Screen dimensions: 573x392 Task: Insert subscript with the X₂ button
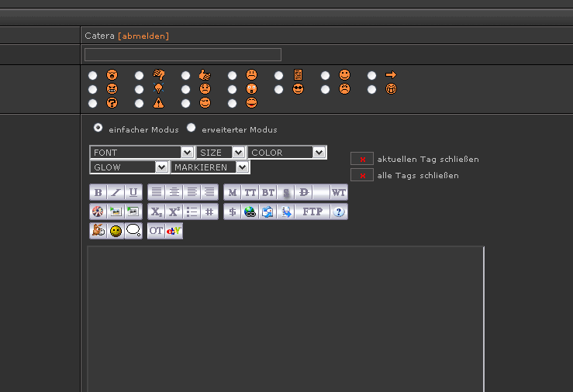tap(157, 211)
